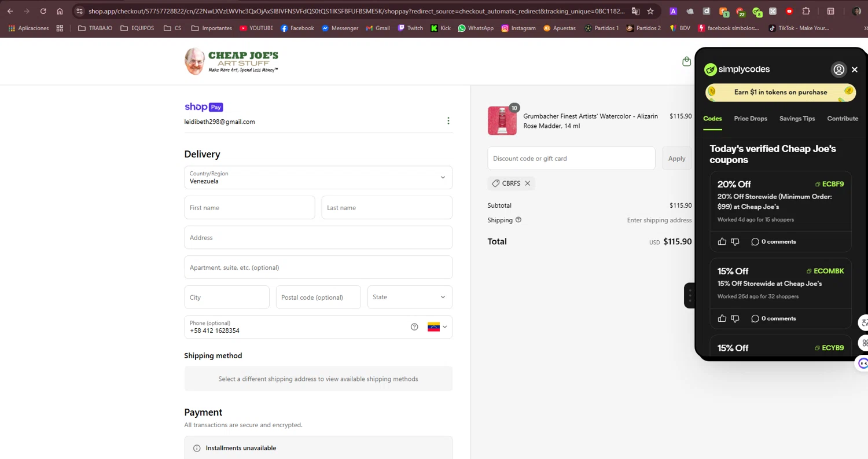Open the phone country flag selector
868x459 pixels.
(437, 326)
